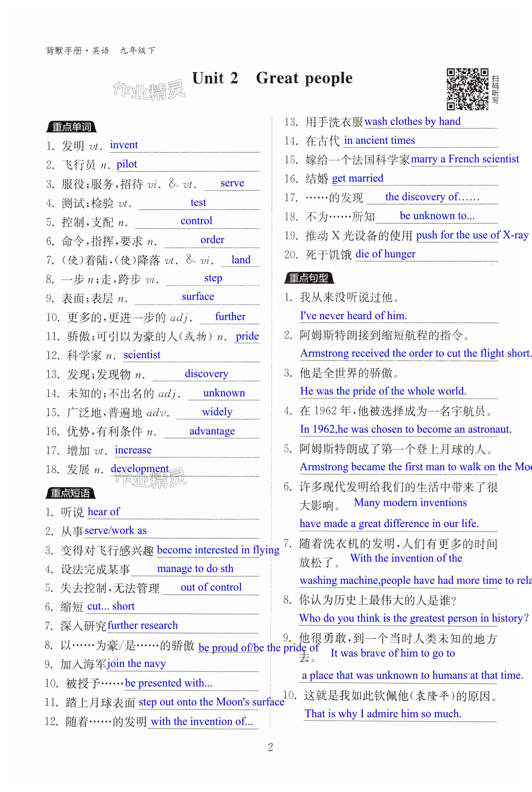
Task: Click the 'Unit 2 Great people' title
Action: tap(272, 78)
